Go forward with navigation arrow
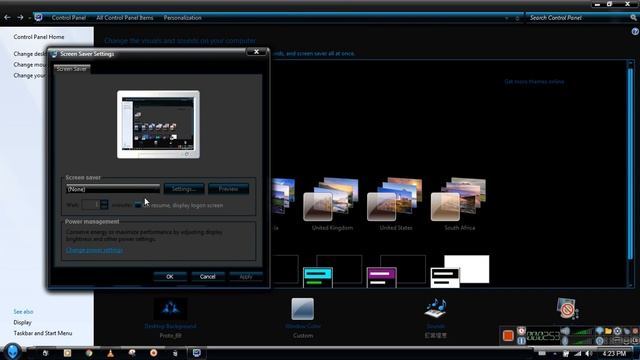The height and width of the screenshot is (360, 640). pos(20,18)
